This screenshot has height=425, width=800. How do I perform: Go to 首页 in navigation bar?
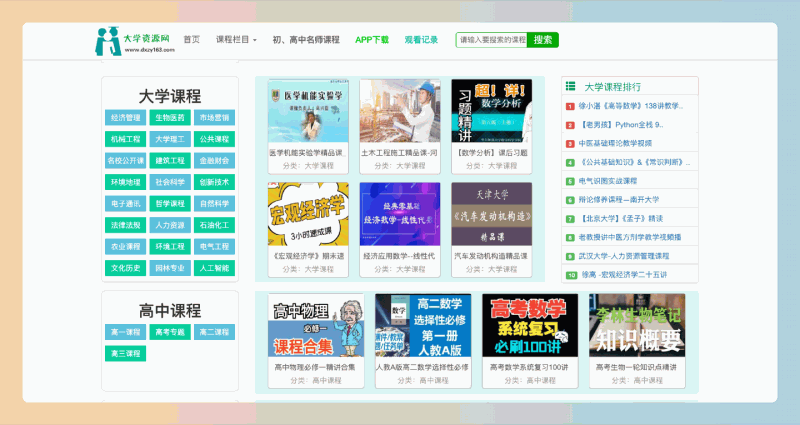tap(192, 39)
